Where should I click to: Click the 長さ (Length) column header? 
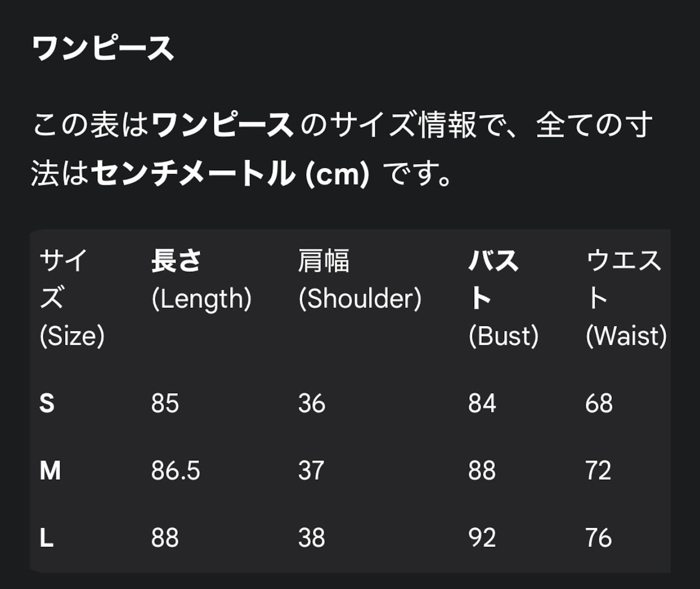pyautogui.click(x=201, y=279)
